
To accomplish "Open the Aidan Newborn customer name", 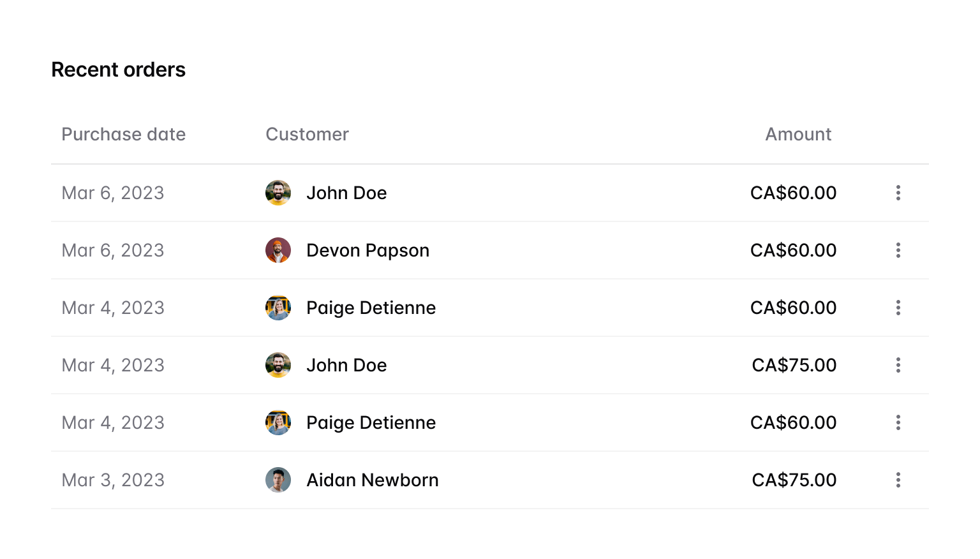I will pos(372,480).
